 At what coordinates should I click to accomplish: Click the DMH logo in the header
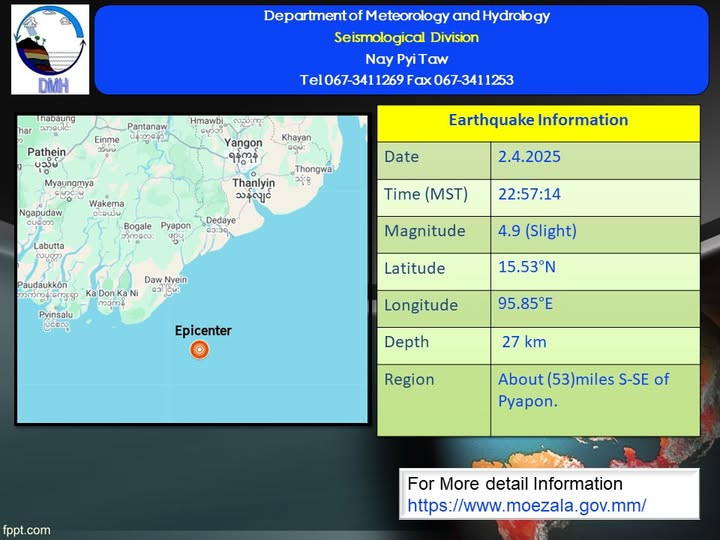coord(49,49)
